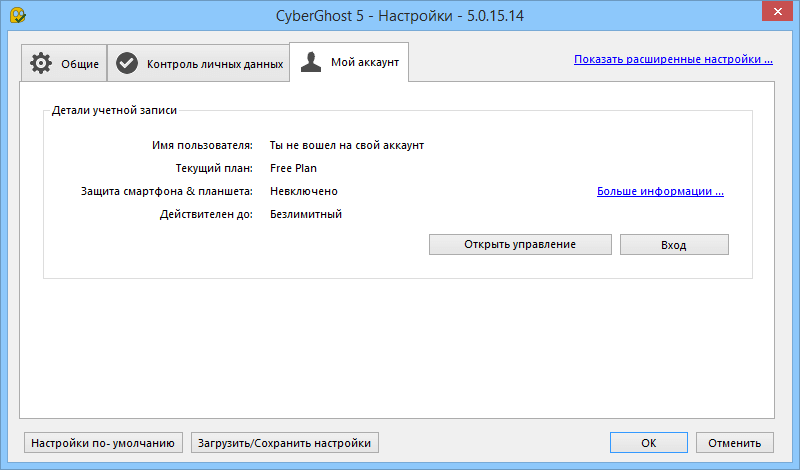Open Показать расширенные настройки link
Viewport: 800px width, 470px height.
pyautogui.click(x=673, y=59)
